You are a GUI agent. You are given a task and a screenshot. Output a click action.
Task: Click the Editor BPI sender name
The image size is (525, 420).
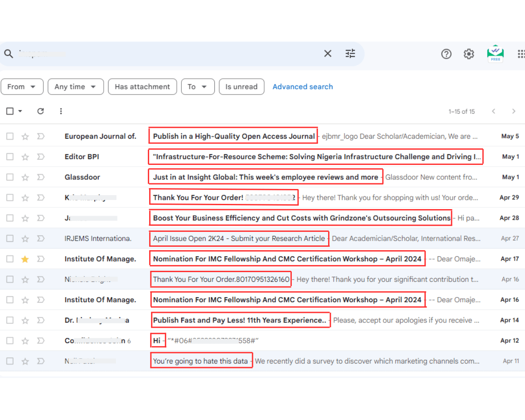click(82, 157)
